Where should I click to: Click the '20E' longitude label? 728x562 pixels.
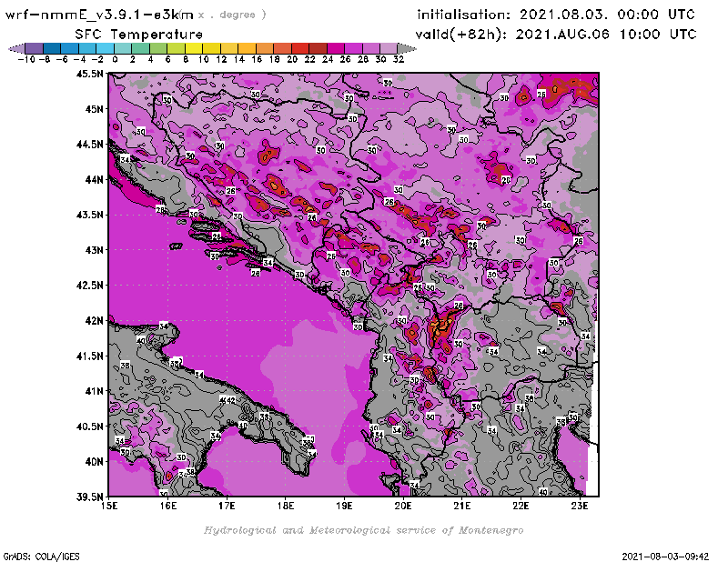pyautogui.click(x=403, y=506)
